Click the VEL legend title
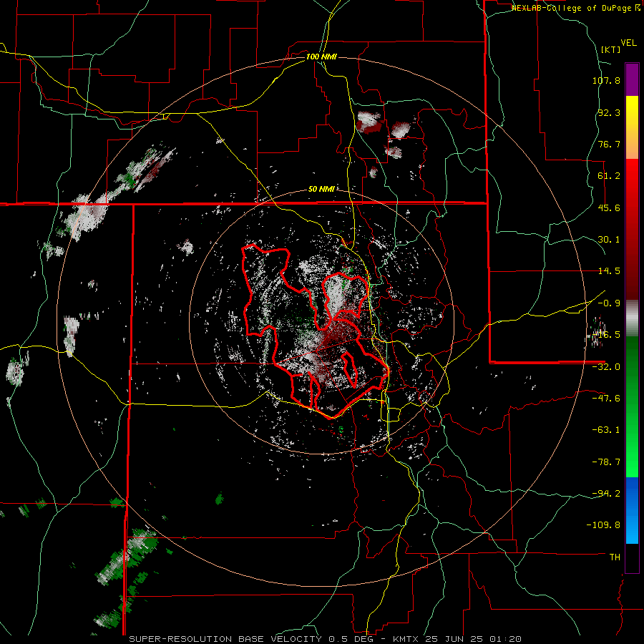The image size is (644, 644). (628, 43)
